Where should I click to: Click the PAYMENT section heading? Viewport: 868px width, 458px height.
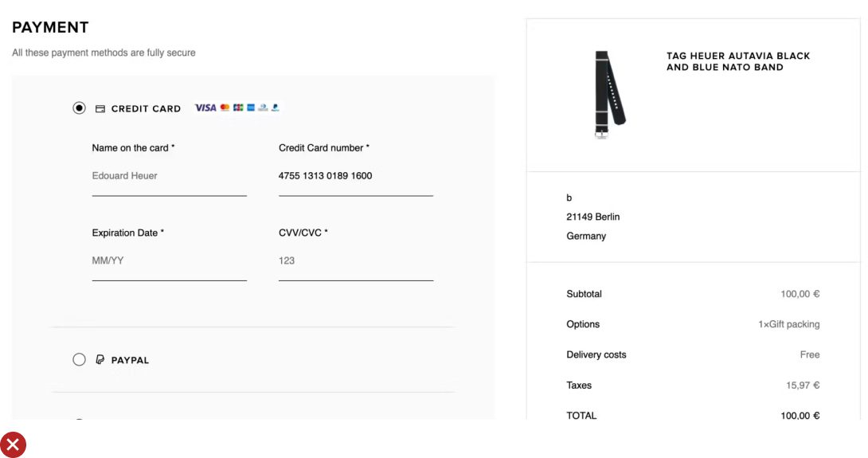(x=50, y=27)
